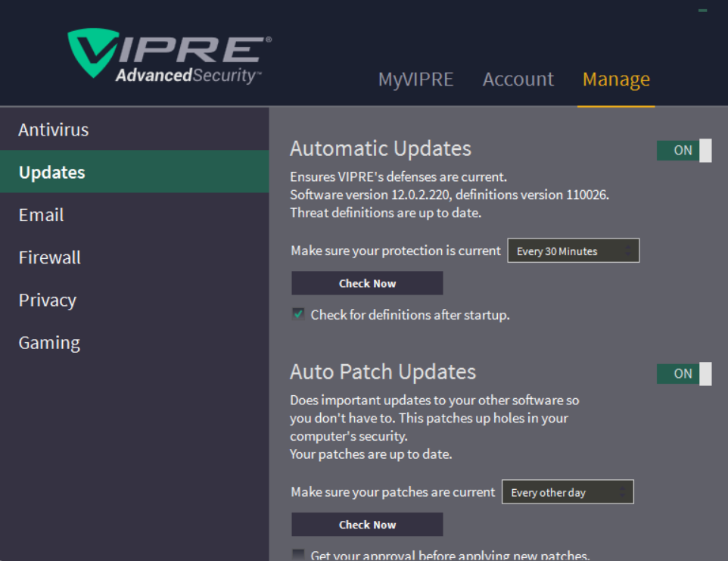Click Check Now under Auto Patch Updates

(367, 525)
